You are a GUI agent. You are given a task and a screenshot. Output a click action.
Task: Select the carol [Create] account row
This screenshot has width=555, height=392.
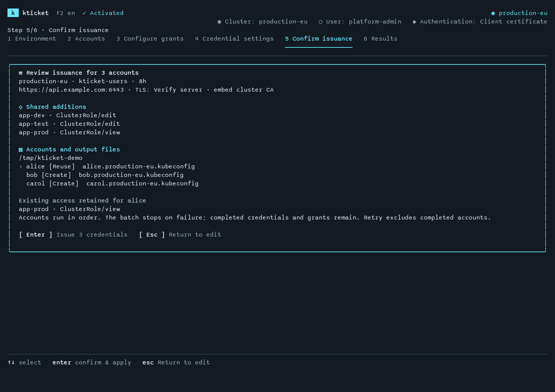click(x=112, y=183)
